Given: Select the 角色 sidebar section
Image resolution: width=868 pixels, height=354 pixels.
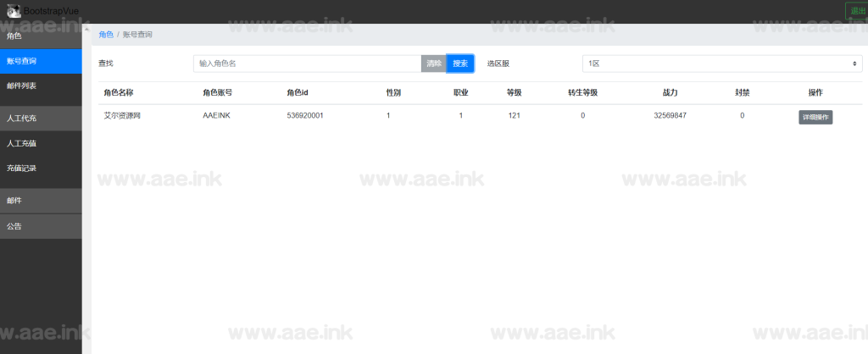Looking at the screenshot, I should click(x=41, y=36).
